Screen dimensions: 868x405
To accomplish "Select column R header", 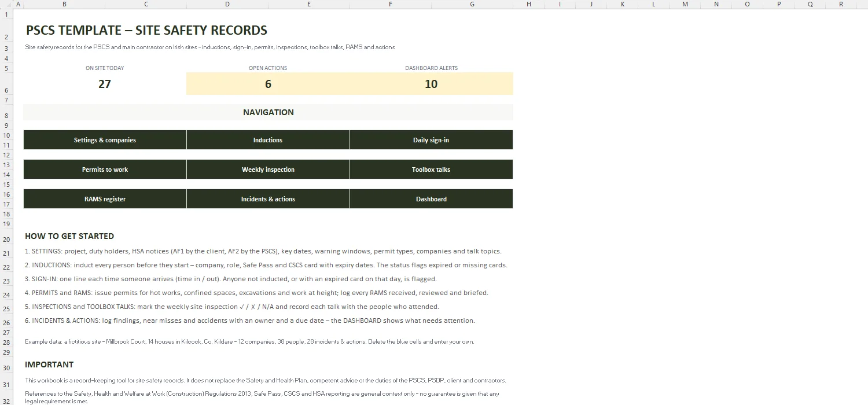I will (841, 4).
